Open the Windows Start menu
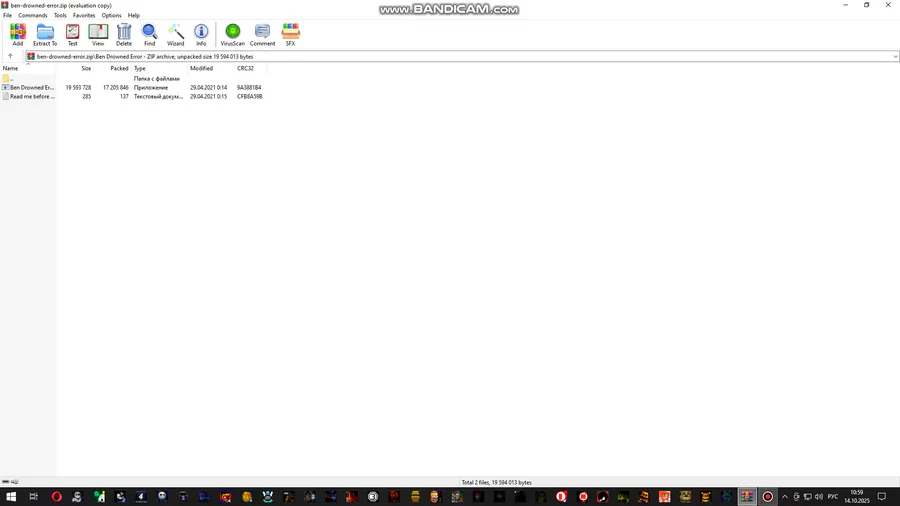This screenshot has height=506, width=900. point(11,497)
